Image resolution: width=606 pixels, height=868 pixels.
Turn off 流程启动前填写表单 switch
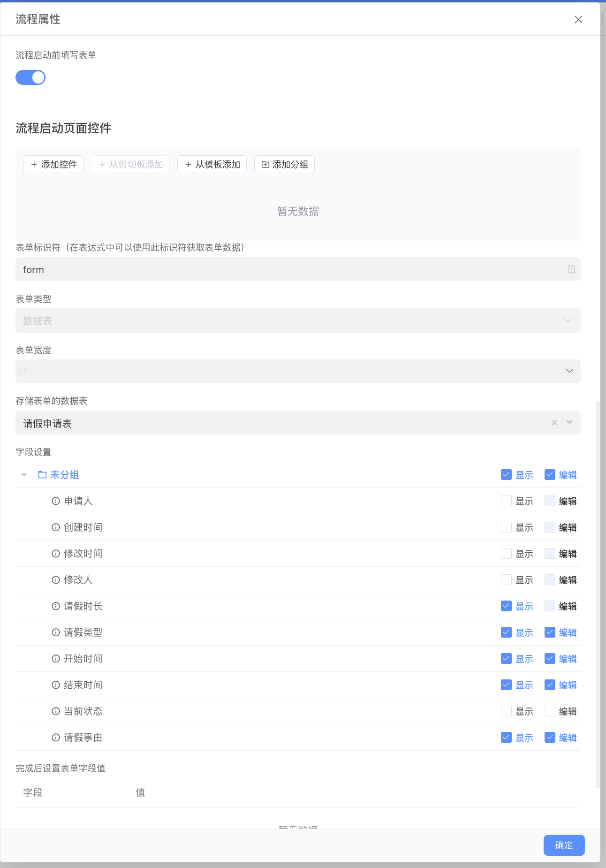tap(30, 77)
